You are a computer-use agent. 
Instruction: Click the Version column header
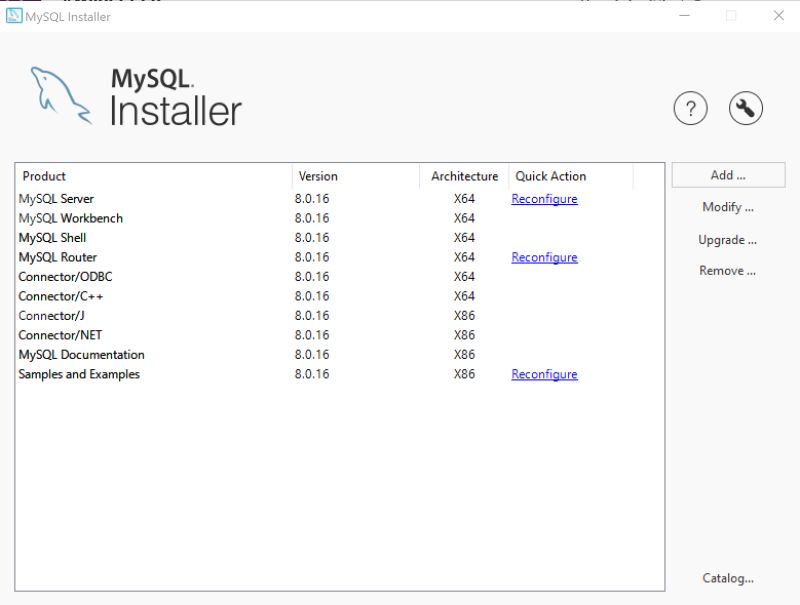point(318,176)
